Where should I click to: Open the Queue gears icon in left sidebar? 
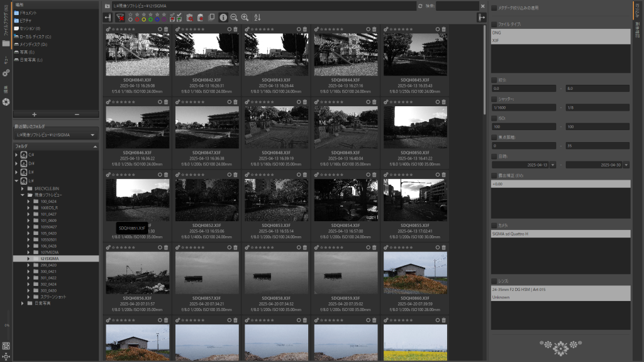(x=6, y=73)
